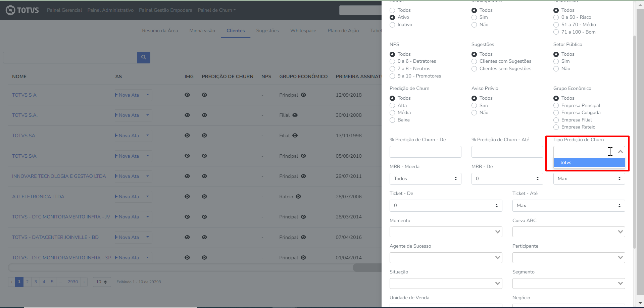Image resolution: width=644 pixels, height=308 pixels.
Task: Select Inativo status radio button
Action: [x=392, y=25]
